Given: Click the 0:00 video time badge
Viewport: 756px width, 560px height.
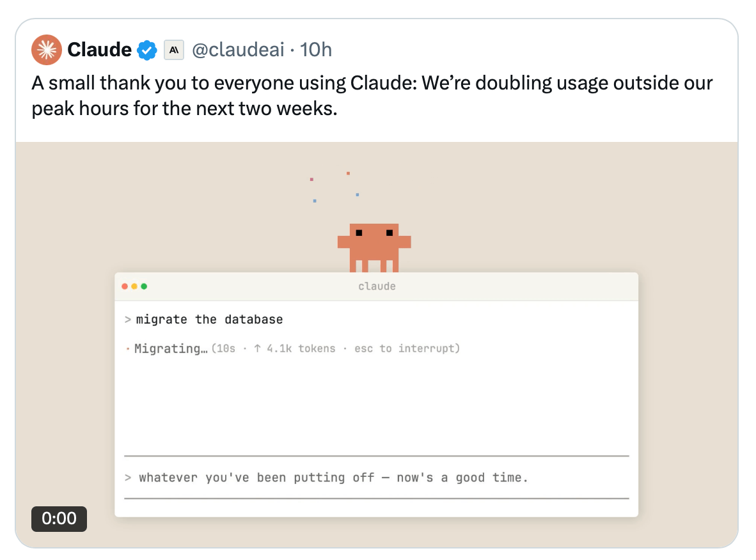Looking at the screenshot, I should click(59, 518).
